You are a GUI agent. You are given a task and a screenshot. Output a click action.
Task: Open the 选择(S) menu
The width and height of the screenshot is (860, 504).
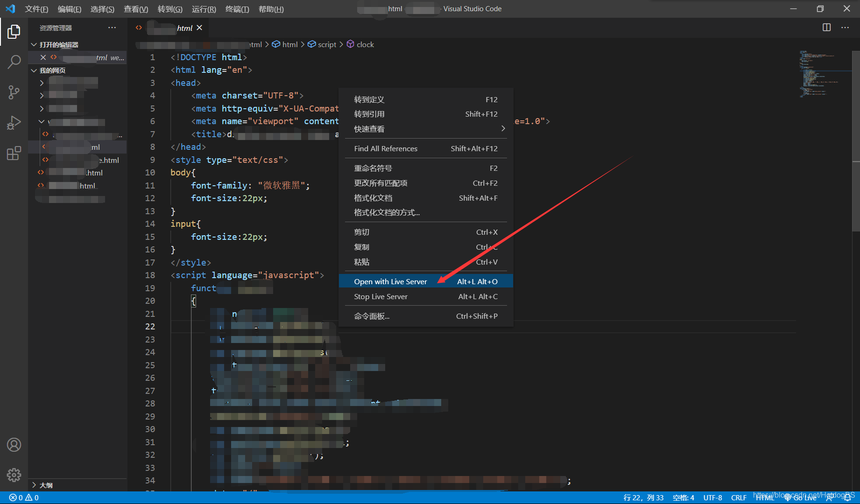point(102,9)
